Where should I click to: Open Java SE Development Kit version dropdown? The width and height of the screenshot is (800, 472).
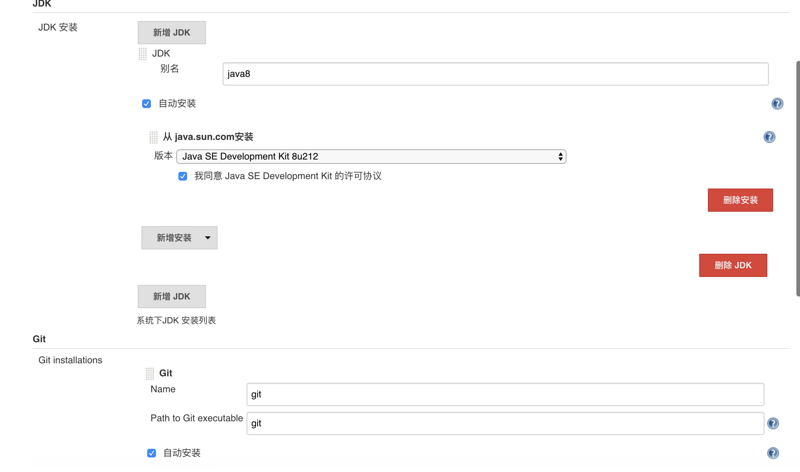pyautogui.click(x=371, y=157)
